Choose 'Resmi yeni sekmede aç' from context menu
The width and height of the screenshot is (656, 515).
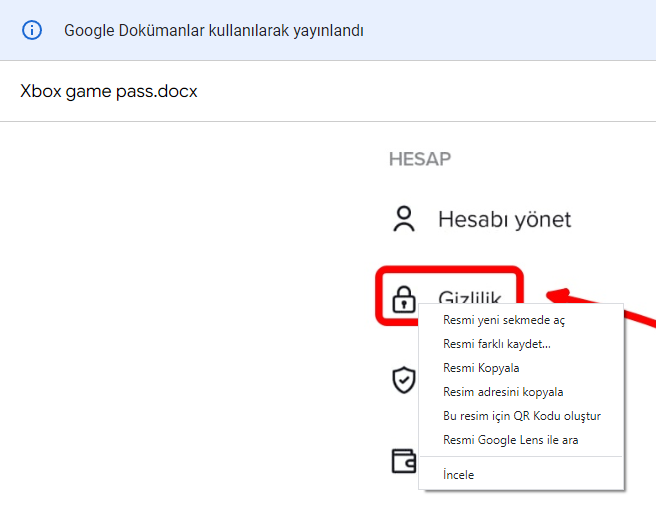point(504,320)
